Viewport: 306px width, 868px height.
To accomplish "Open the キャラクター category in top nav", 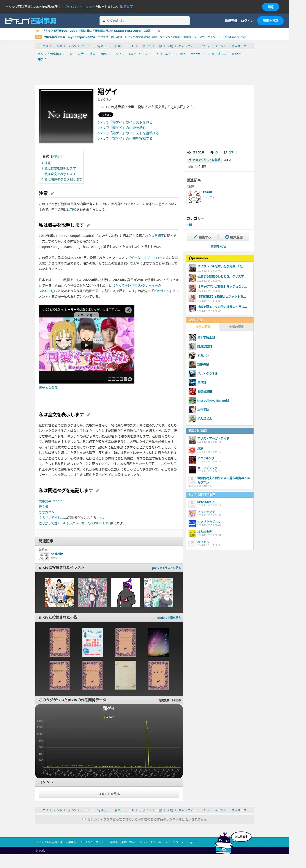I will pyautogui.click(x=187, y=46).
